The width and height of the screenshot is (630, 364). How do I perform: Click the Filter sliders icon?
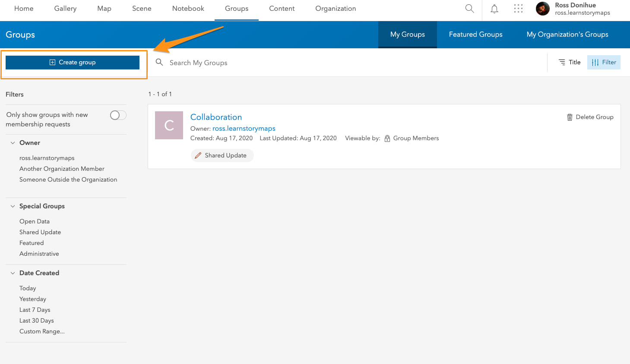point(595,62)
